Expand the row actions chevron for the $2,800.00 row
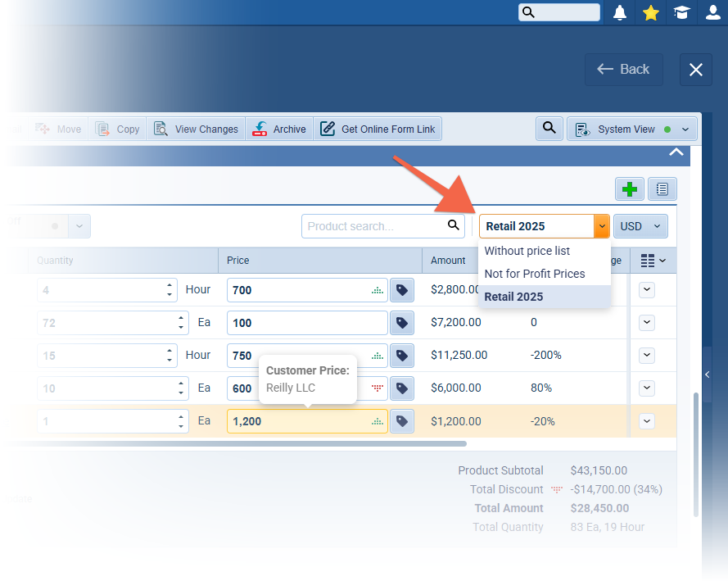This screenshot has width=728, height=581. coord(647,289)
